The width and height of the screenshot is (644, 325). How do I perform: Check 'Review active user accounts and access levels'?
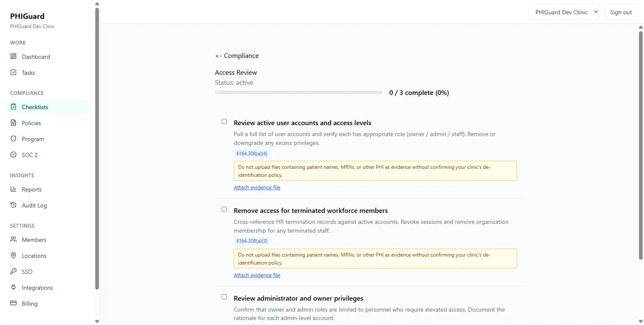[224, 121]
